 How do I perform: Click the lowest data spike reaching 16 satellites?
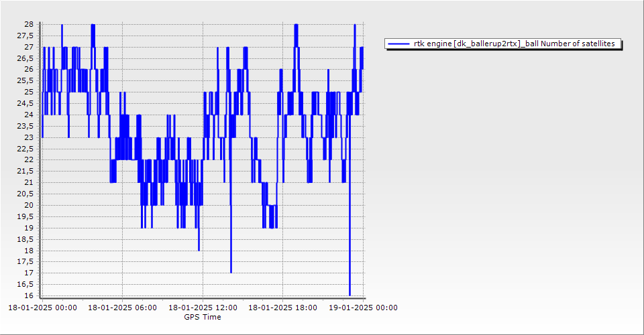pos(350,293)
